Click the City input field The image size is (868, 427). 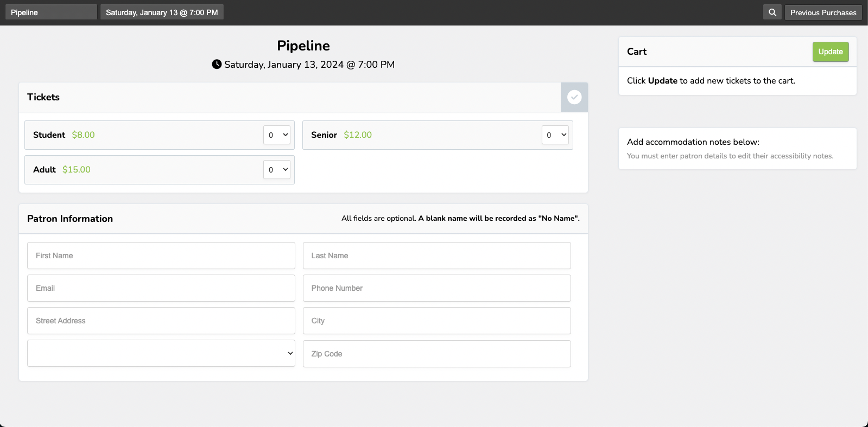click(x=436, y=321)
